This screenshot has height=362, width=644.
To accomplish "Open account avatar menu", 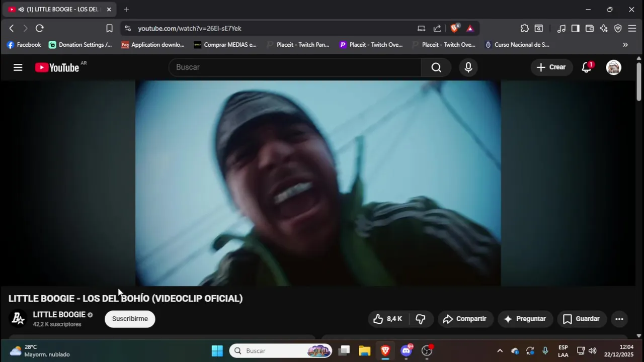I will (x=613, y=67).
